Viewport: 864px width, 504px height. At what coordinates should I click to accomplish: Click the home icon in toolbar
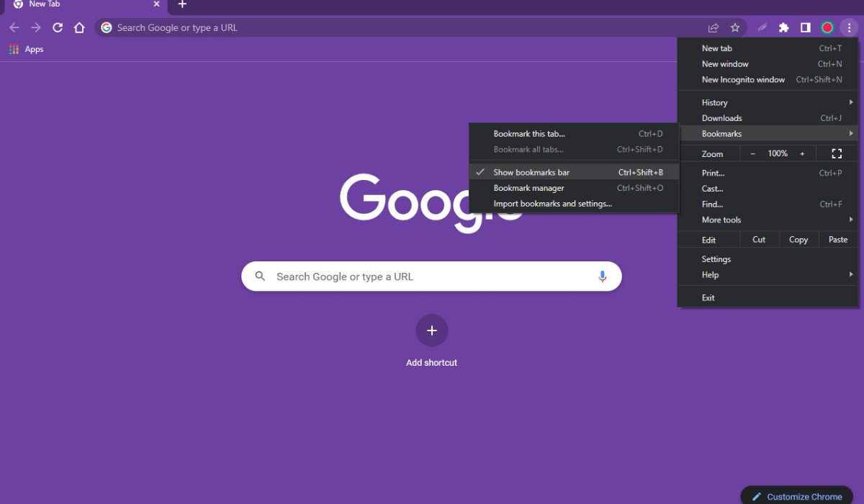pyautogui.click(x=80, y=28)
